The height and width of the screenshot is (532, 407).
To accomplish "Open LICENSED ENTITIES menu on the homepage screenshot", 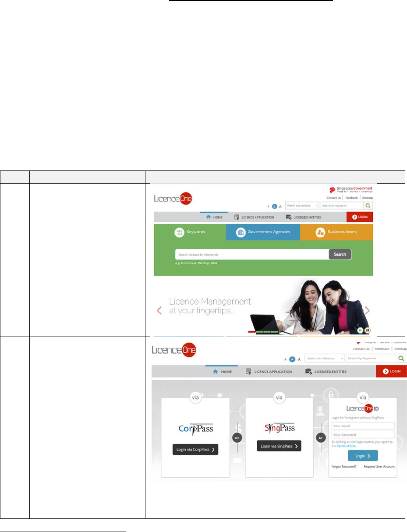I will click(303, 217).
